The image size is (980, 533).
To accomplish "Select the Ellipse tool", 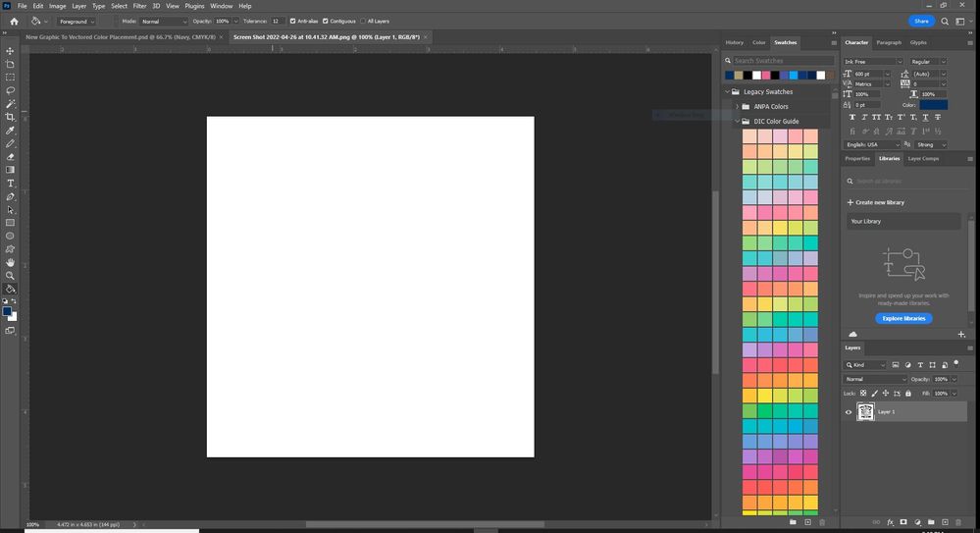I will pyautogui.click(x=10, y=236).
